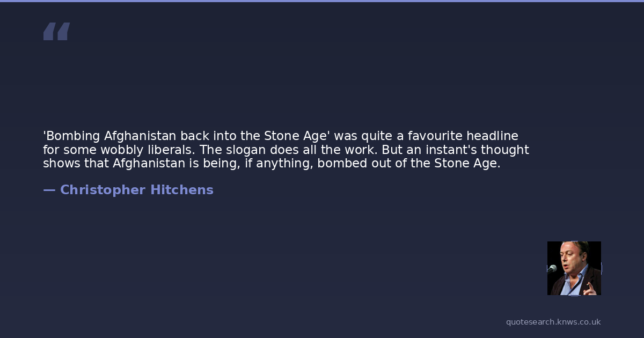Click the Christopher Hitchens author name
The height and width of the screenshot is (338, 644).
click(x=136, y=190)
